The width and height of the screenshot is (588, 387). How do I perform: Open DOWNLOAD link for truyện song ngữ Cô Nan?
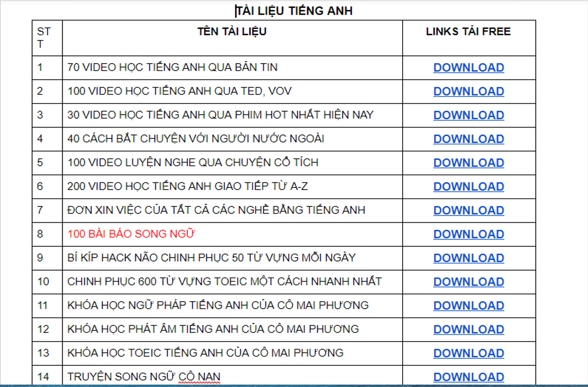pyautogui.click(x=468, y=377)
